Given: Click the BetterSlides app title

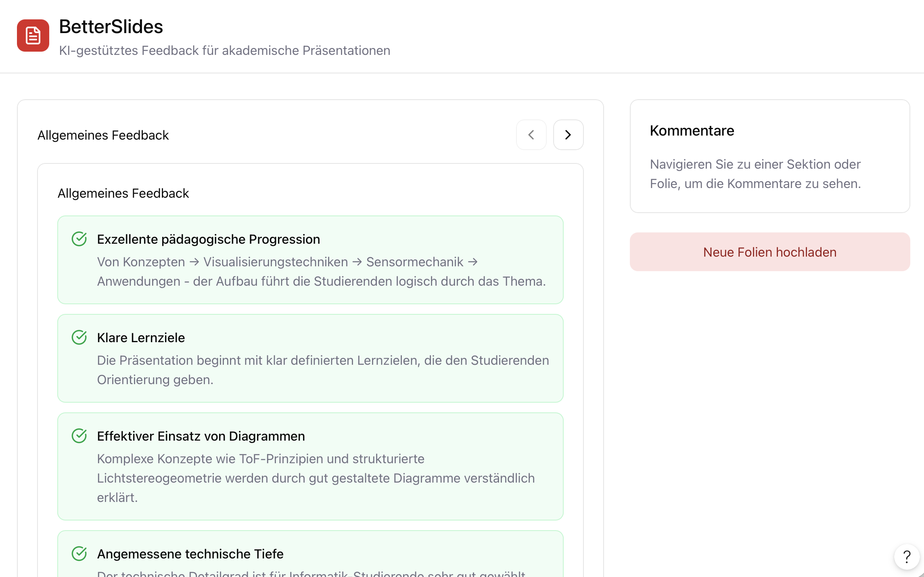Looking at the screenshot, I should pyautogui.click(x=111, y=27).
